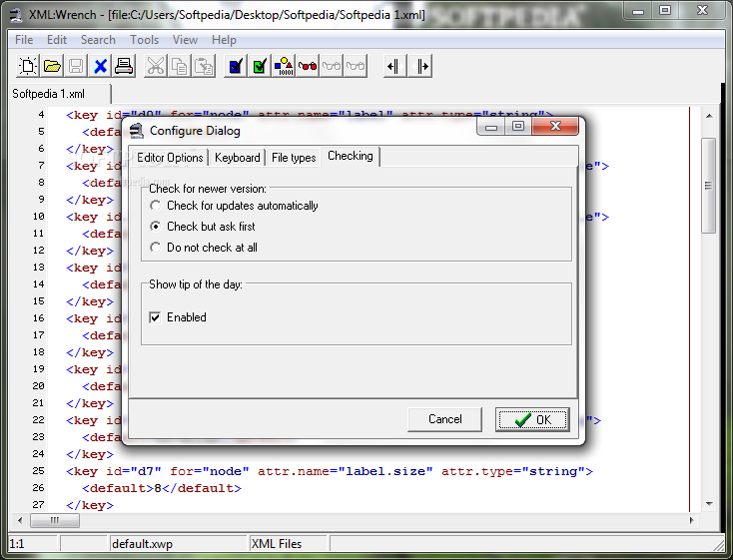The image size is (733, 560).
Task: Click the blue checkmark well-formed check icon
Action: point(235,66)
